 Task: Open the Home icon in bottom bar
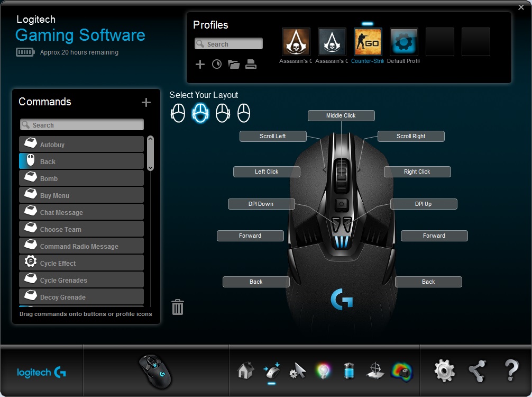tap(246, 371)
